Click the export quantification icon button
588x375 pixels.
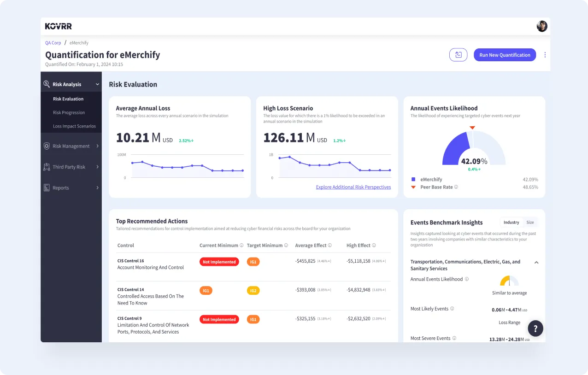pyautogui.click(x=458, y=54)
